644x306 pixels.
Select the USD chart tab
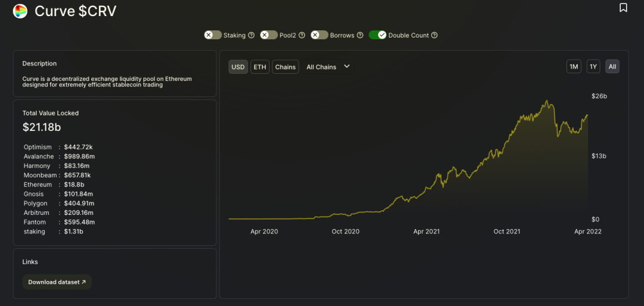pyautogui.click(x=238, y=67)
